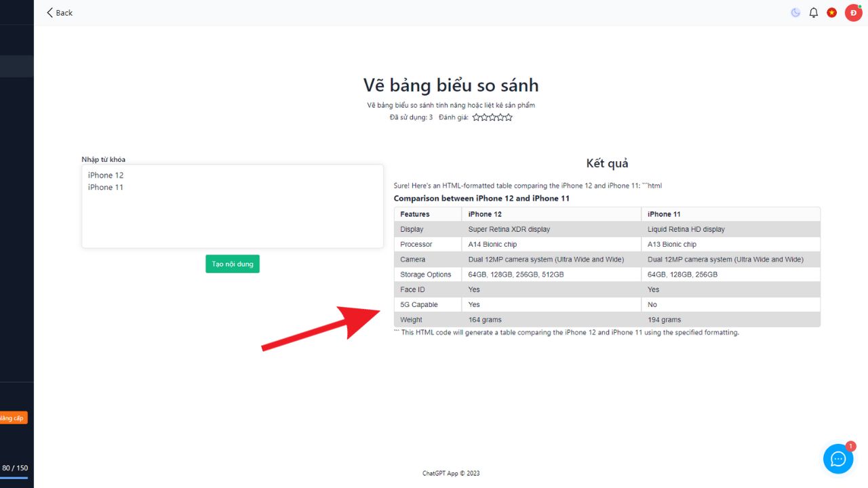Click 'Comparison between iPhone 12 and iPhone 11' title
Viewport: 868px width, 488px height.
pyautogui.click(x=481, y=199)
